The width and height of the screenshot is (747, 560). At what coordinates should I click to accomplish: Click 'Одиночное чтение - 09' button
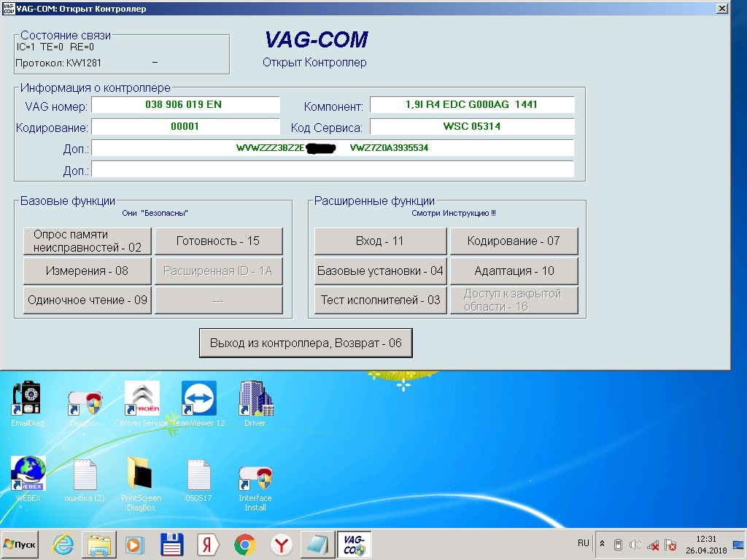coord(88,300)
